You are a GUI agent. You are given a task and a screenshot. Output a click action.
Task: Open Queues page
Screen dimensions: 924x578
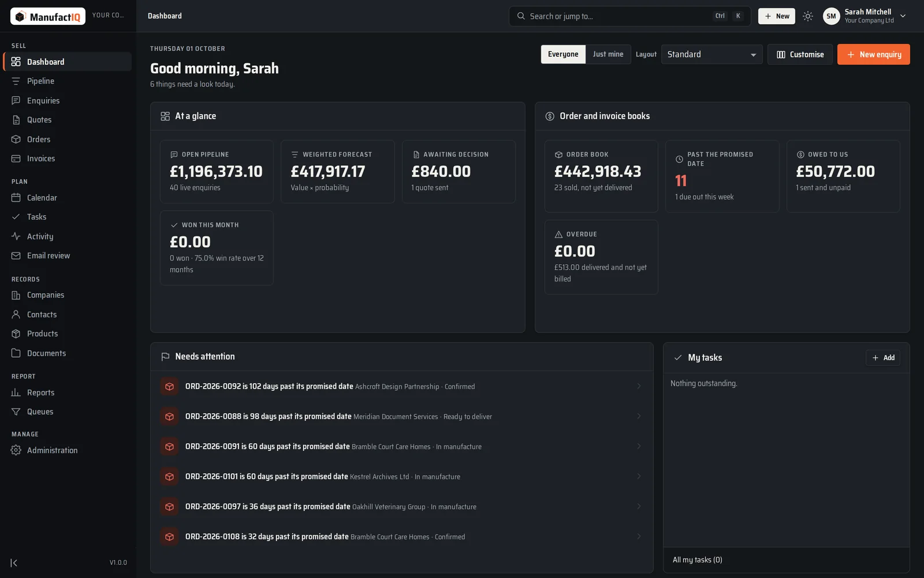tap(67, 412)
